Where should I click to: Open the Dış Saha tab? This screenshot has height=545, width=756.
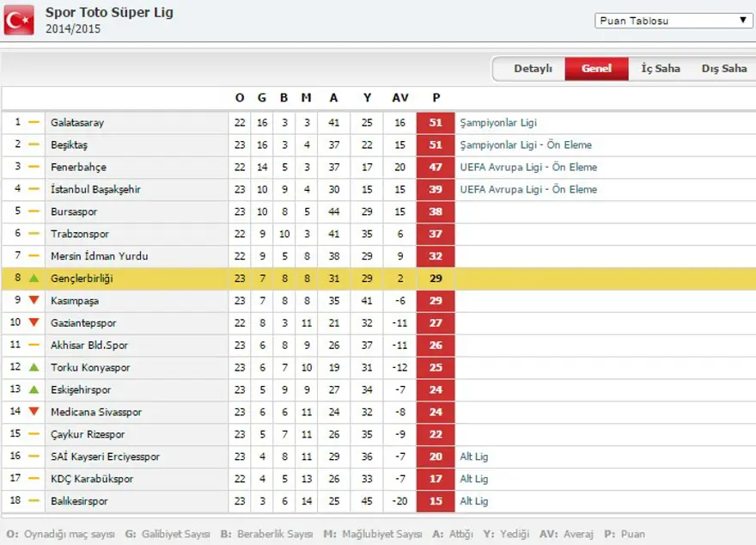click(723, 69)
